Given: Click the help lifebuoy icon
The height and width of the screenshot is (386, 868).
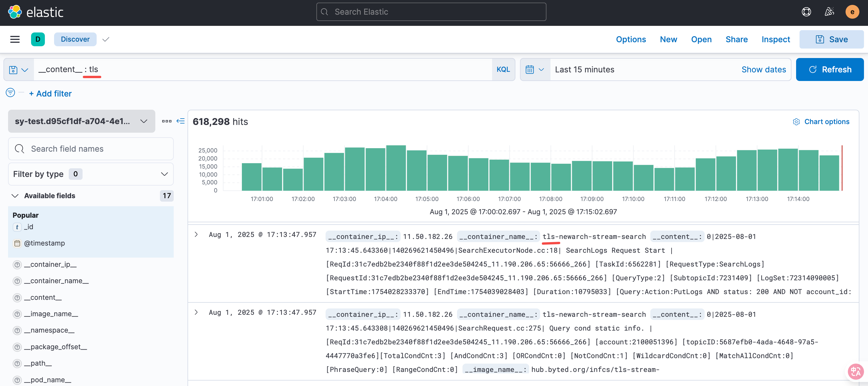Looking at the screenshot, I should (806, 12).
